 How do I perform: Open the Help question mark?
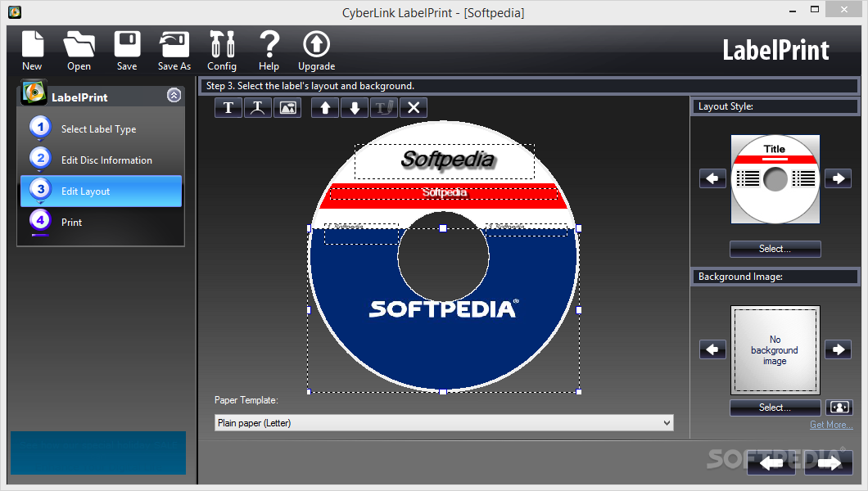269,51
